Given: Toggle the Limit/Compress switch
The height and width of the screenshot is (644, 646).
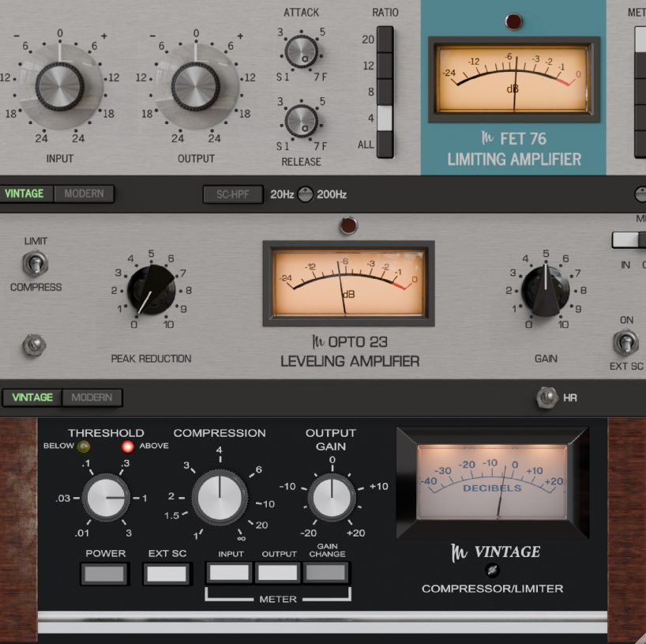Looking at the screenshot, I should [36, 264].
